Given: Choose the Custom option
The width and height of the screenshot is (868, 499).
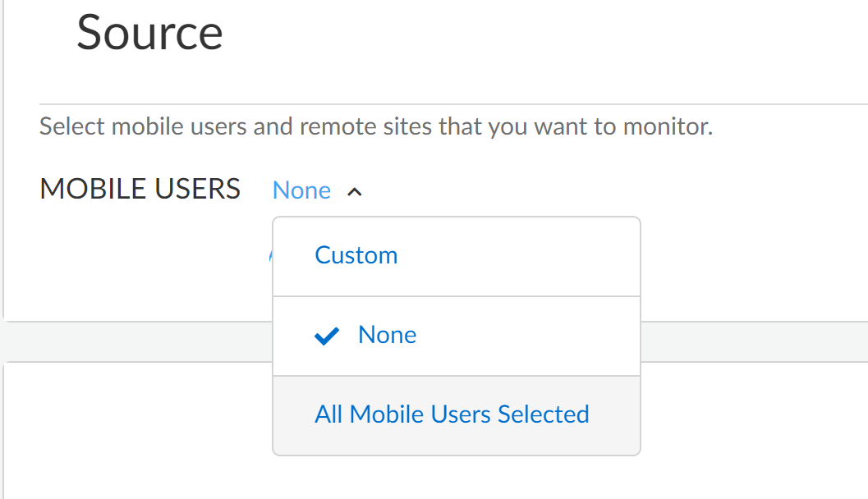Looking at the screenshot, I should coord(356,255).
